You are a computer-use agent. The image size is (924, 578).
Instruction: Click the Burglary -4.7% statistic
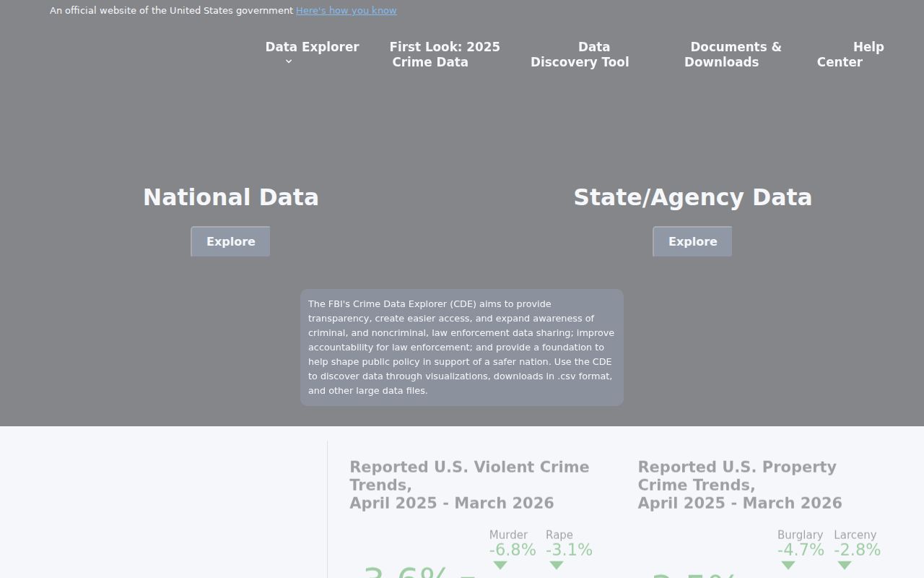(801, 543)
